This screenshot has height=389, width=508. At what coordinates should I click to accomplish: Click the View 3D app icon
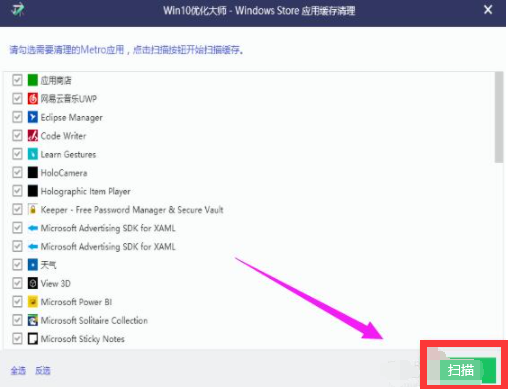pos(32,283)
